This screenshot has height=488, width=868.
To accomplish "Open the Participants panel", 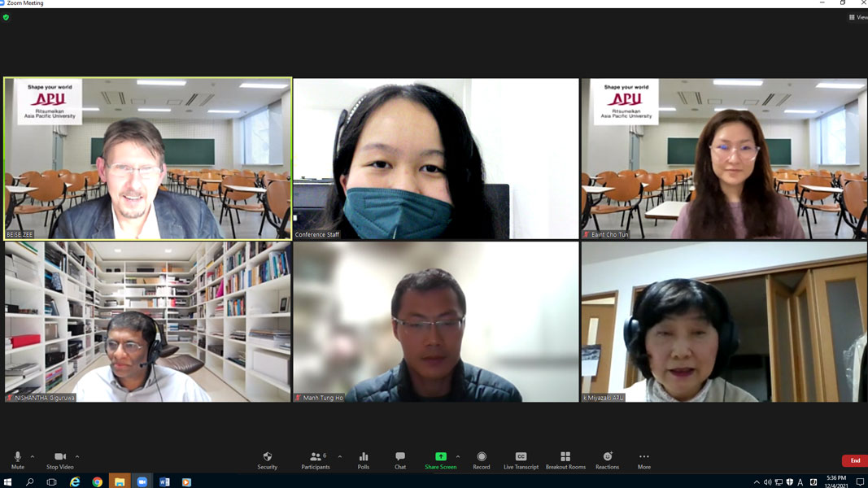I will tap(316, 460).
